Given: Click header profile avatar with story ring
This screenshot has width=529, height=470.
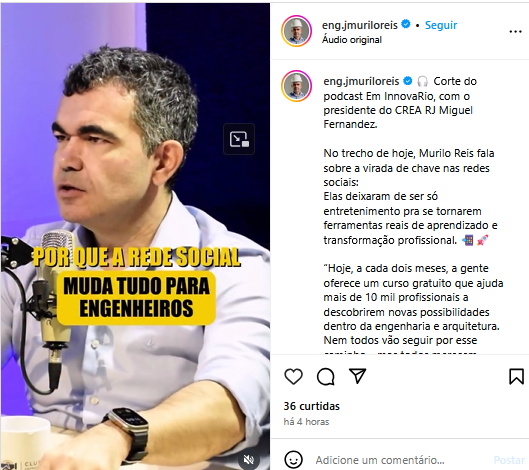Looking at the screenshot, I should tap(296, 31).
